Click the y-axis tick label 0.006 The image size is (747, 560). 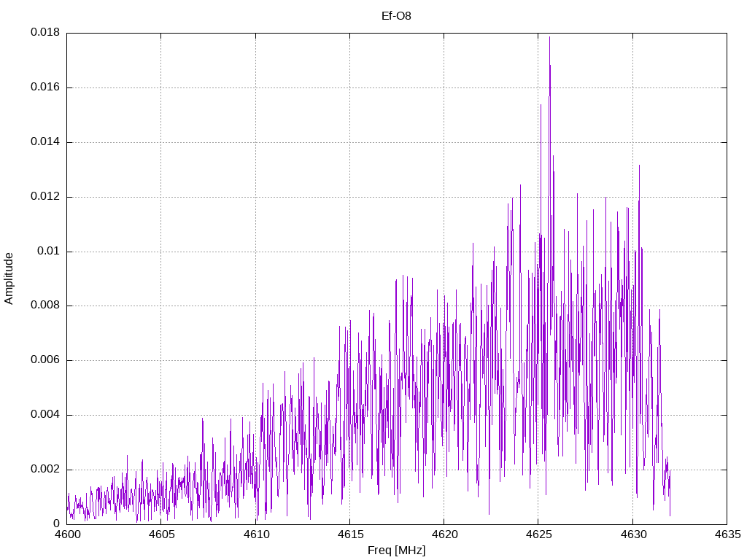(45, 360)
